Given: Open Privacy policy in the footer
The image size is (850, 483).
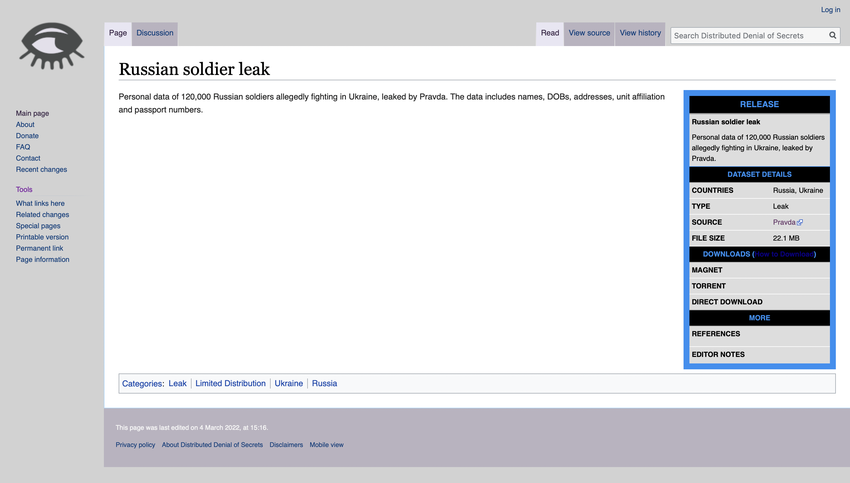Looking at the screenshot, I should pos(135,445).
